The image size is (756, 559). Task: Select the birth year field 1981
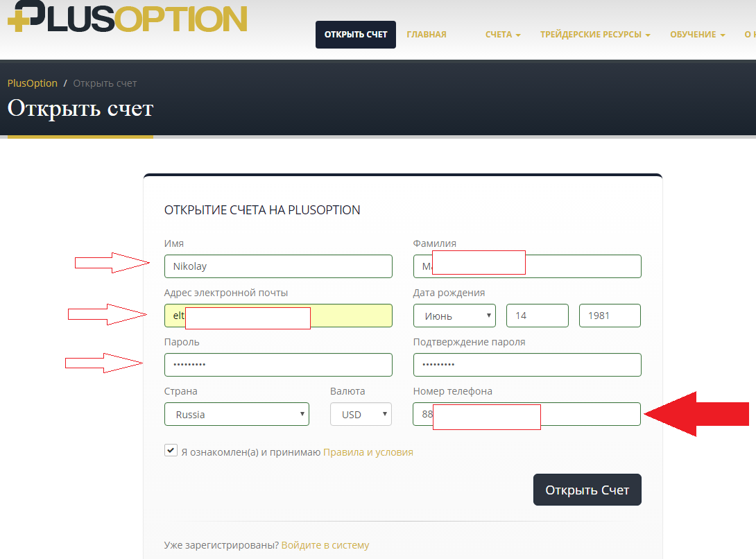(x=610, y=316)
